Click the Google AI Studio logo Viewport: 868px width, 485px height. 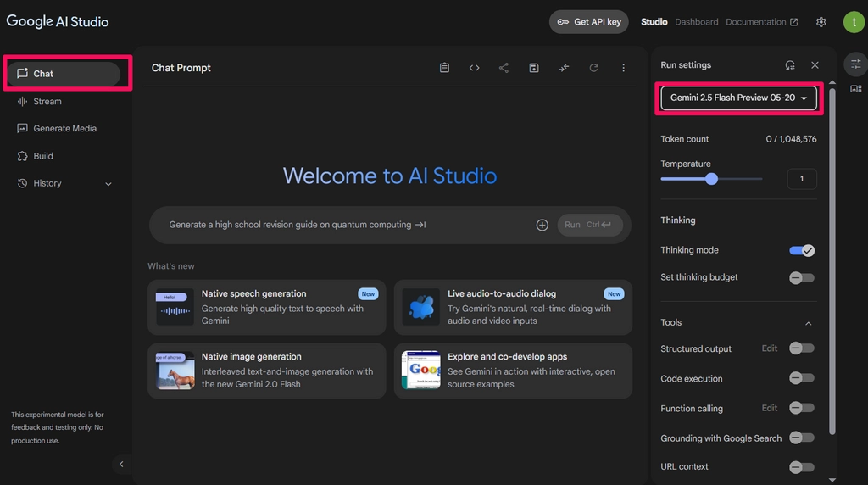[58, 21]
